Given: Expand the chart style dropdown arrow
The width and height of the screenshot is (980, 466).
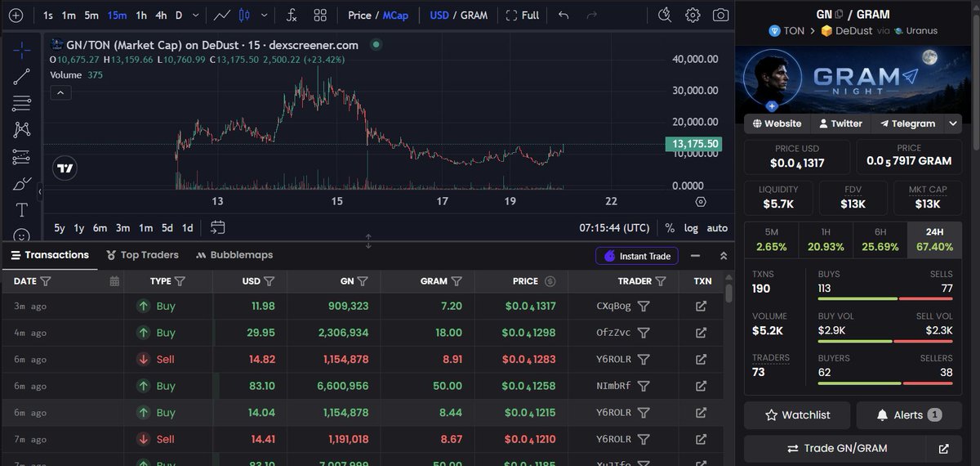Looking at the screenshot, I should click(264, 15).
